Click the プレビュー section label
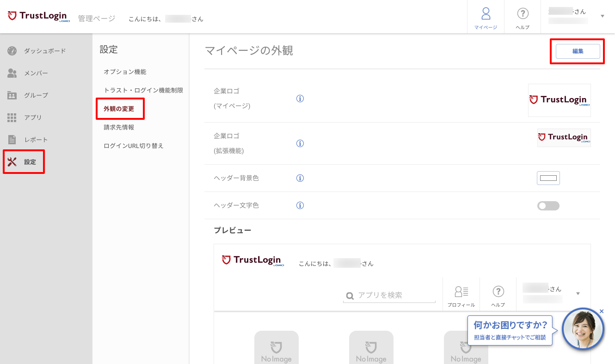This screenshot has width=615, height=364. pos(233,230)
